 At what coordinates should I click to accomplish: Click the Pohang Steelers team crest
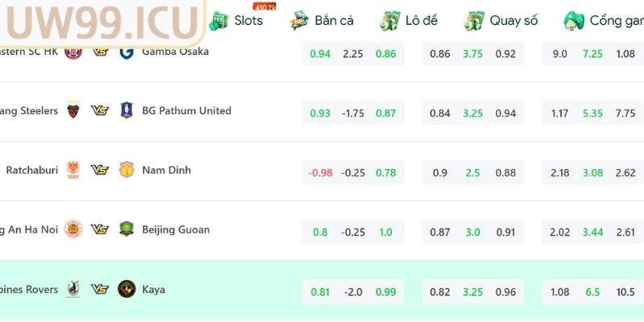coord(73,111)
